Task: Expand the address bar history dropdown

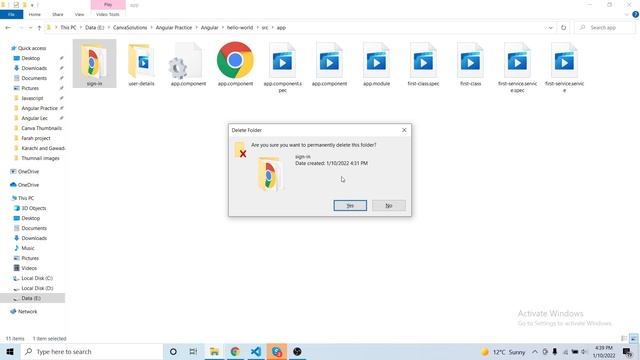Action: [x=550, y=28]
